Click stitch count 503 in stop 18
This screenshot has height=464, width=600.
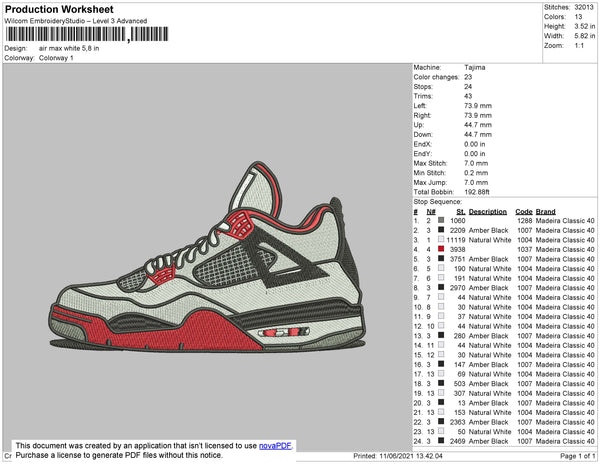(x=460, y=384)
